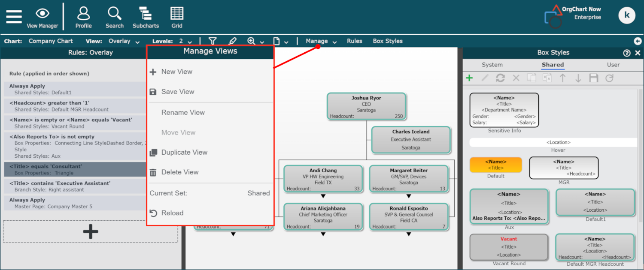This screenshot has width=644, height=270.
Task: Select the orange Default box style
Action: point(496,165)
